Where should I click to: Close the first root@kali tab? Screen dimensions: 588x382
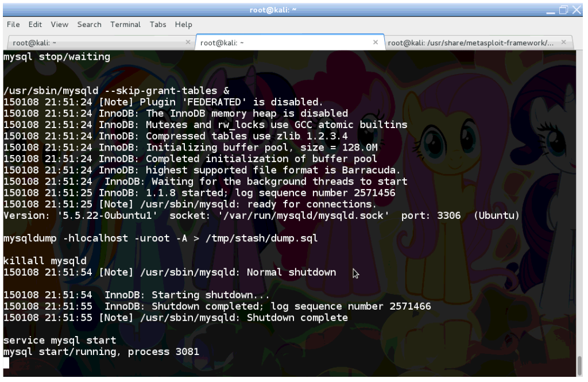(188, 43)
